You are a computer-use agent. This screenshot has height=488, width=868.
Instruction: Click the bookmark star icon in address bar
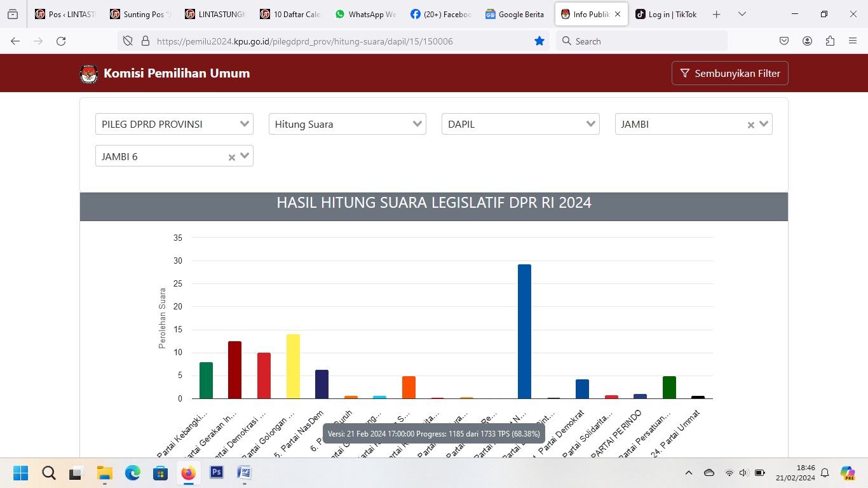(539, 41)
